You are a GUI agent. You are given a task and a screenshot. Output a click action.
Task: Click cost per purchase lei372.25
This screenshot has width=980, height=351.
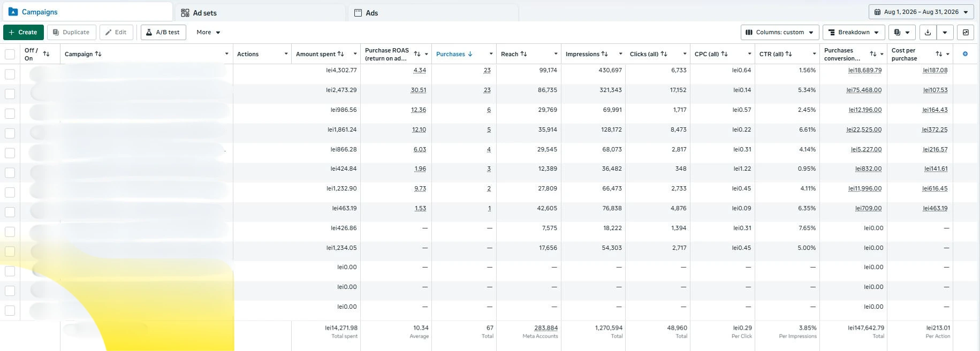[935, 129]
